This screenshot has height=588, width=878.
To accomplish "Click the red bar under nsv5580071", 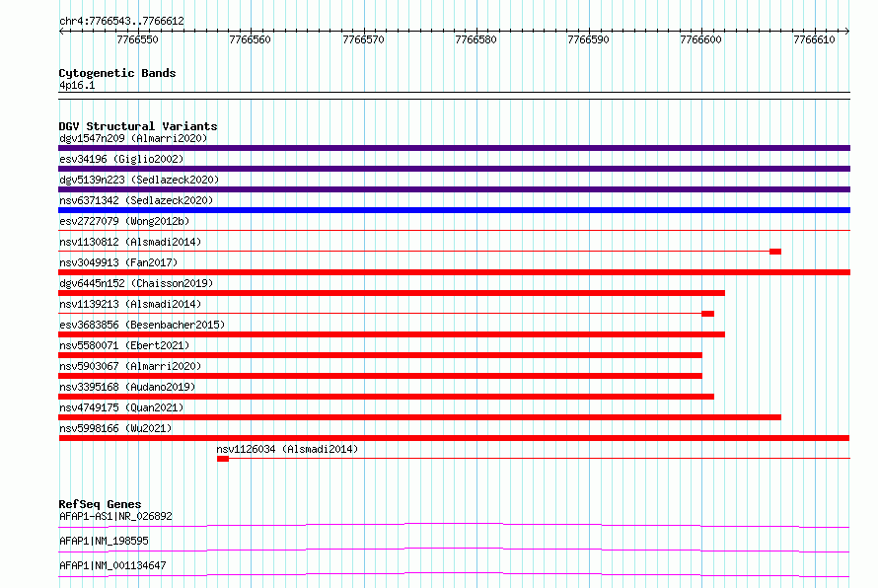I will pyautogui.click(x=380, y=355).
